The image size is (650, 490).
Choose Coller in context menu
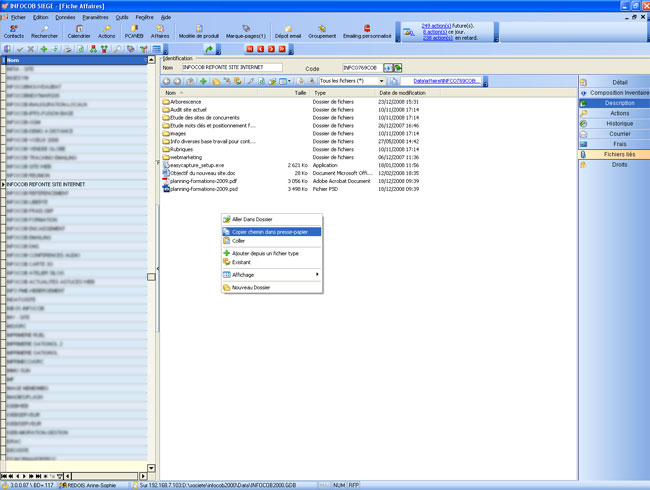pos(272,240)
